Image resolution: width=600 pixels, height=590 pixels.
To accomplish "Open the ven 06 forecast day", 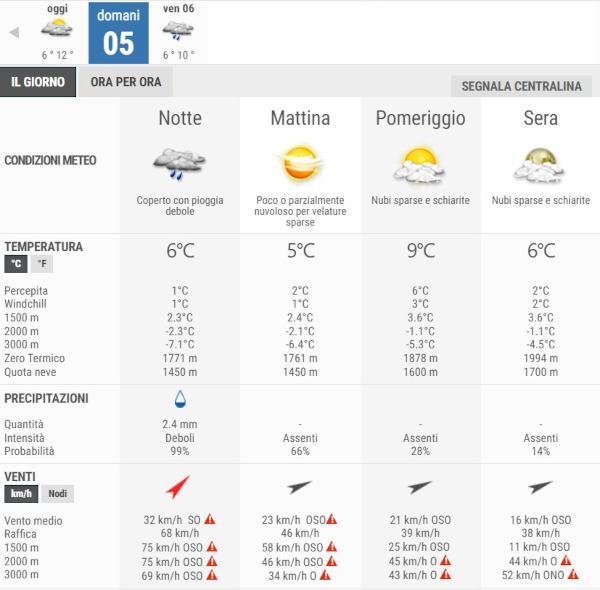I will 178,32.
